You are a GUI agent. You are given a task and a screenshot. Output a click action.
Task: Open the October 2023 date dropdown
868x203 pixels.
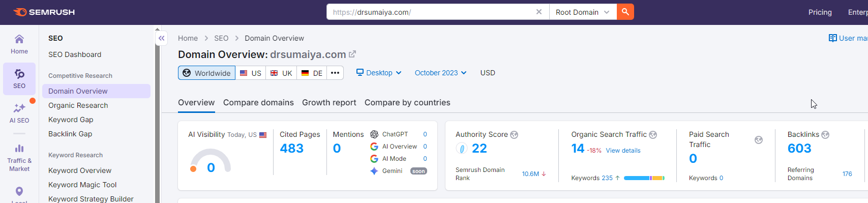click(440, 73)
